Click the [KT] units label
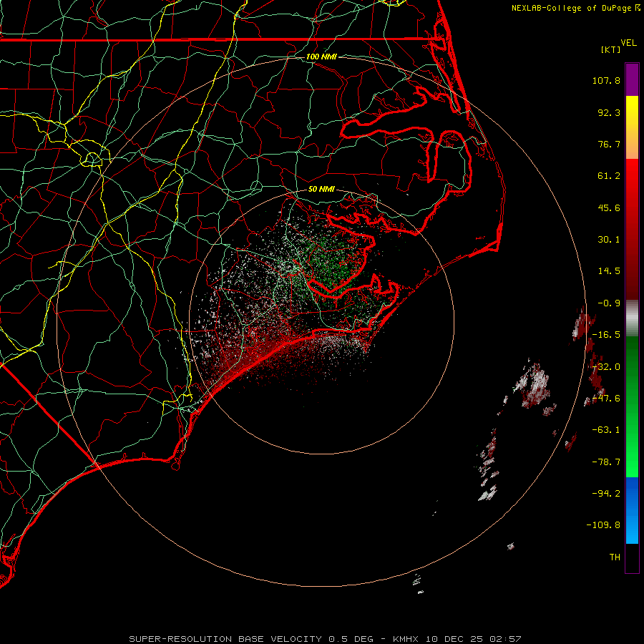 click(611, 49)
